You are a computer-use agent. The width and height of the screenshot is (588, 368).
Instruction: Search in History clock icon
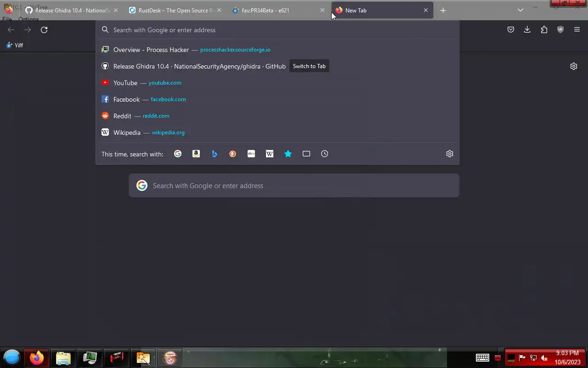pos(325,154)
